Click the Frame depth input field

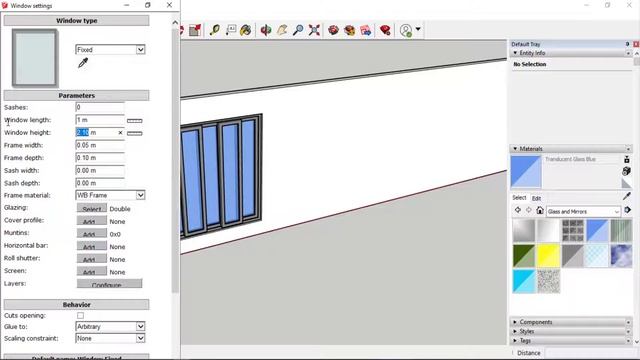[100, 158]
